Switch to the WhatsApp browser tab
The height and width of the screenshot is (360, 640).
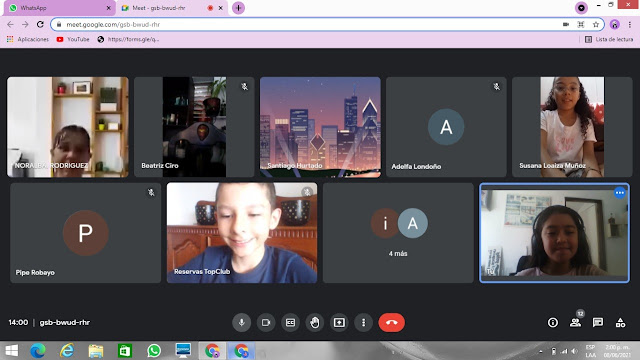(59, 8)
